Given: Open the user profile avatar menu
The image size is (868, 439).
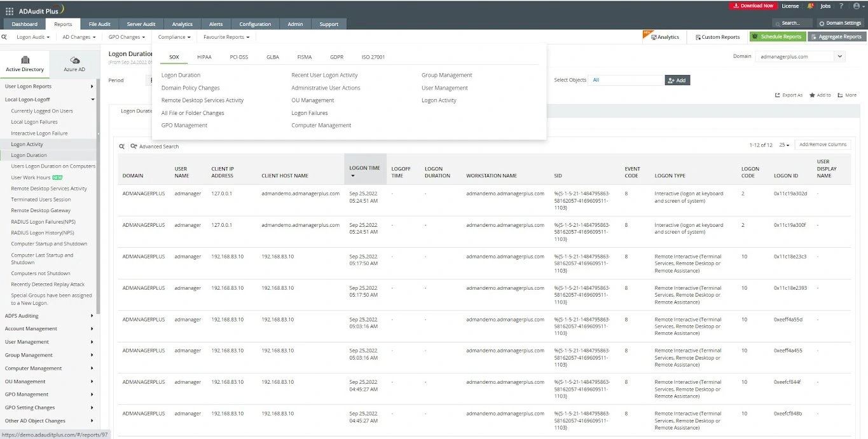Looking at the screenshot, I should 857,6.
